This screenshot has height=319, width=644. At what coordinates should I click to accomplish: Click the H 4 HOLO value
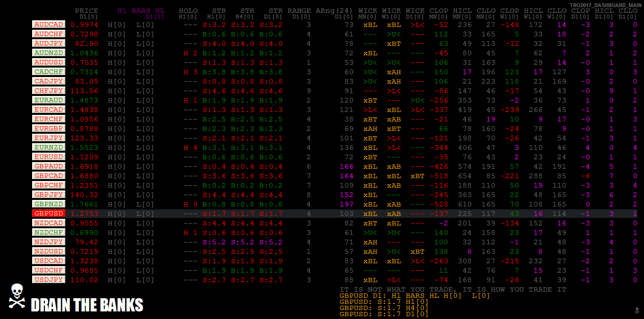(x=191, y=147)
